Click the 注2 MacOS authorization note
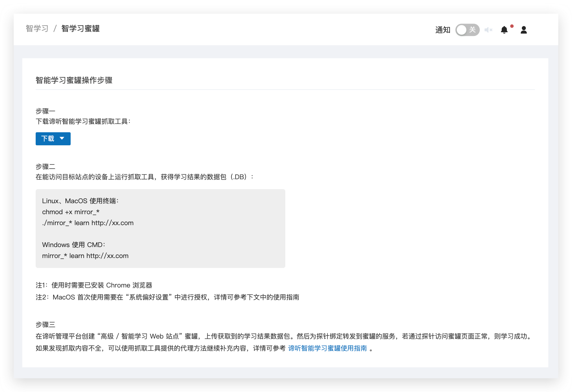 coord(167,297)
